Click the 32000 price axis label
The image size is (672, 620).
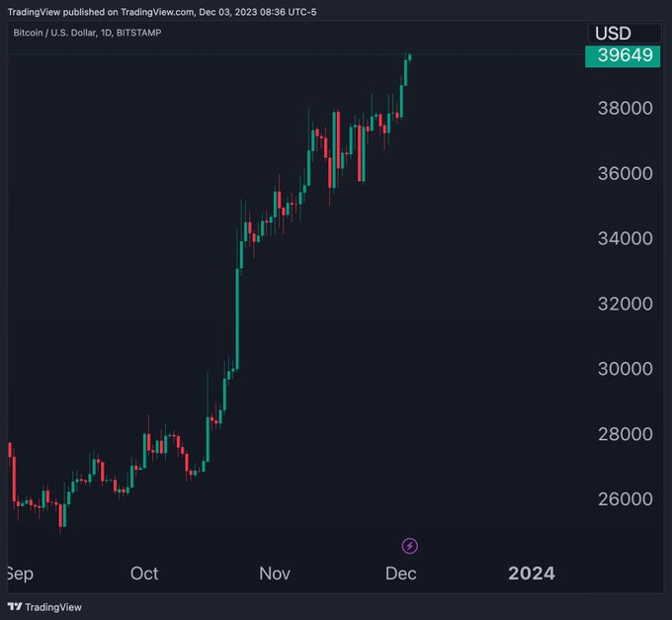[625, 304]
